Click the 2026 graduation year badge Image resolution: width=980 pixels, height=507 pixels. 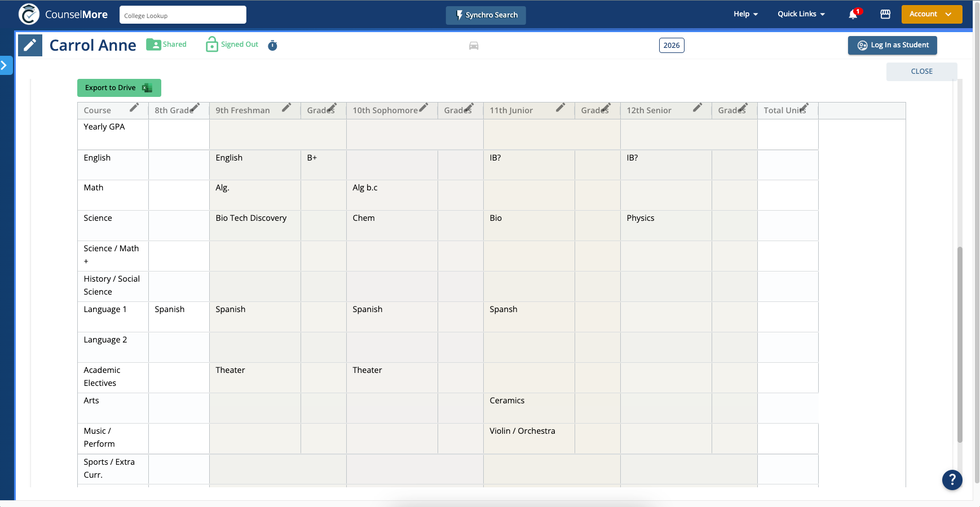coord(672,46)
